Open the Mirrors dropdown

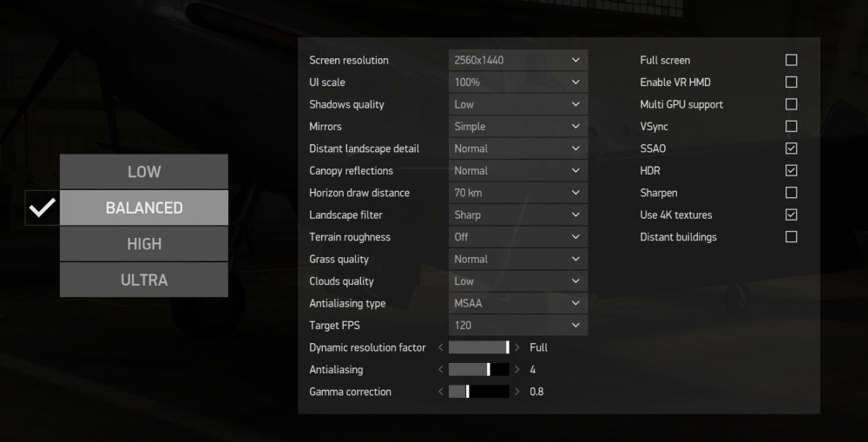click(518, 126)
